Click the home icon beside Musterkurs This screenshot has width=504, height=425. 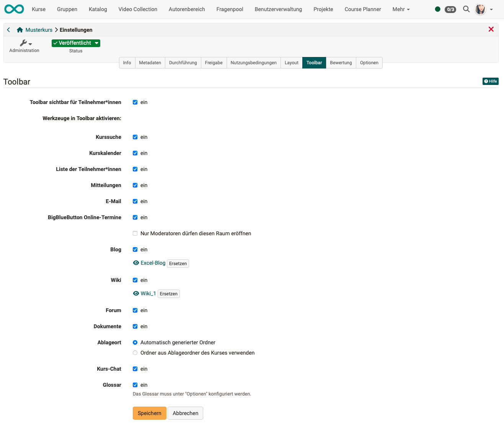click(x=20, y=30)
